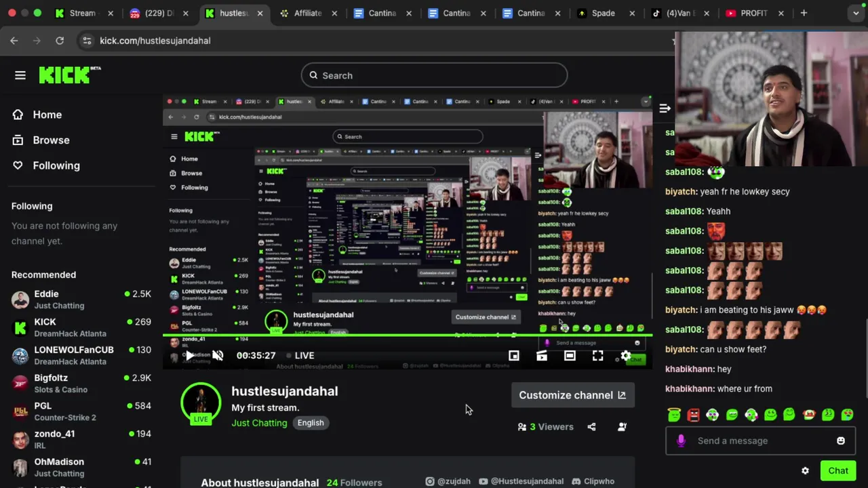This screenshot has width=868, height=488.
Task: Click the Instagram @zujdah link
Action: [448, 481]
